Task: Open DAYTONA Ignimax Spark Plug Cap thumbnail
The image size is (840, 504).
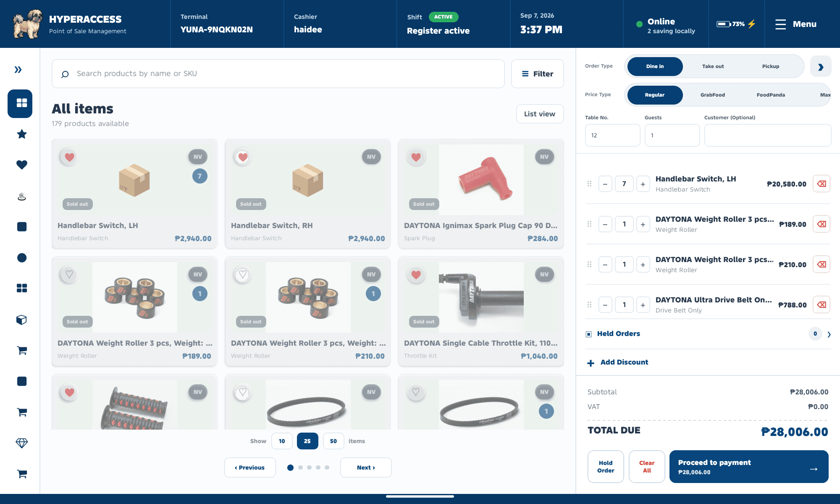Action: (x=481, y=180)
